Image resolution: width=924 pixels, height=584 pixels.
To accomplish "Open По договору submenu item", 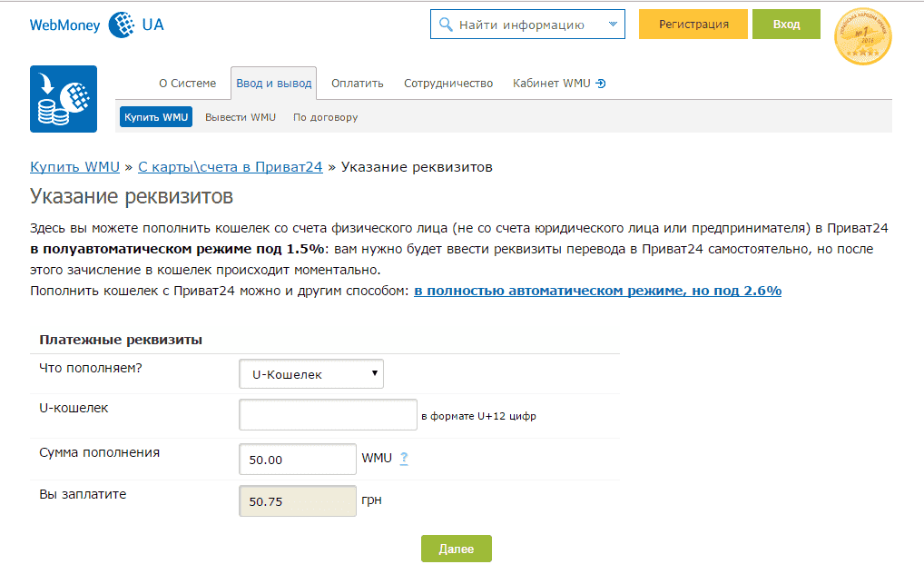I will [x=325, y=117].
